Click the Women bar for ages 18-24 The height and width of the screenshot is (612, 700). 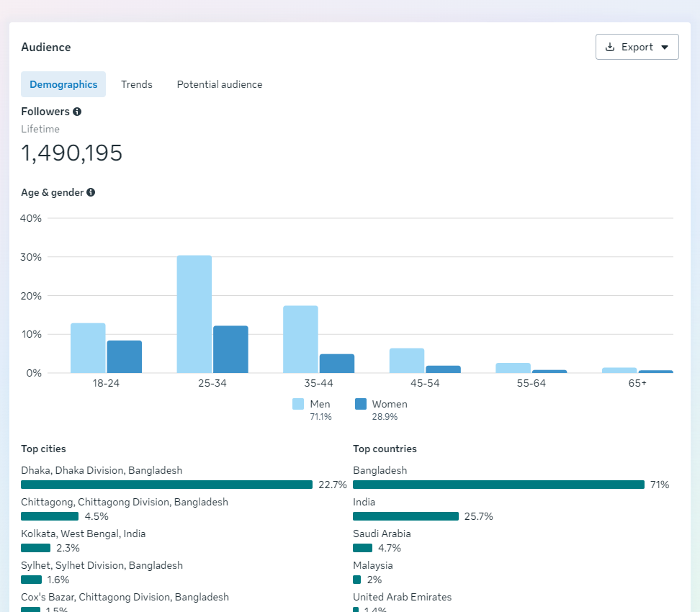(125, 356)
